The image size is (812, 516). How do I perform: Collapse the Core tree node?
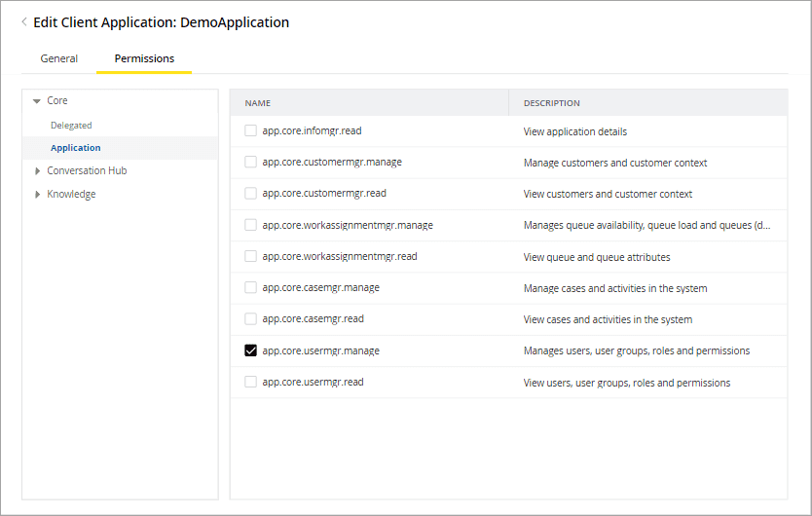pyautogui.click(x=37, y=101)
